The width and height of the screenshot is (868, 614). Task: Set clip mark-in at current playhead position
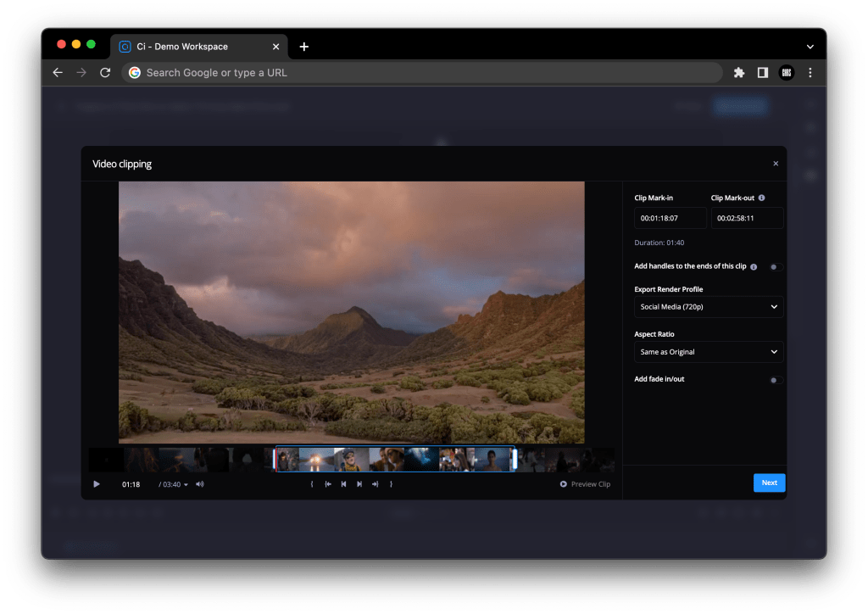(x=312, y=484)
